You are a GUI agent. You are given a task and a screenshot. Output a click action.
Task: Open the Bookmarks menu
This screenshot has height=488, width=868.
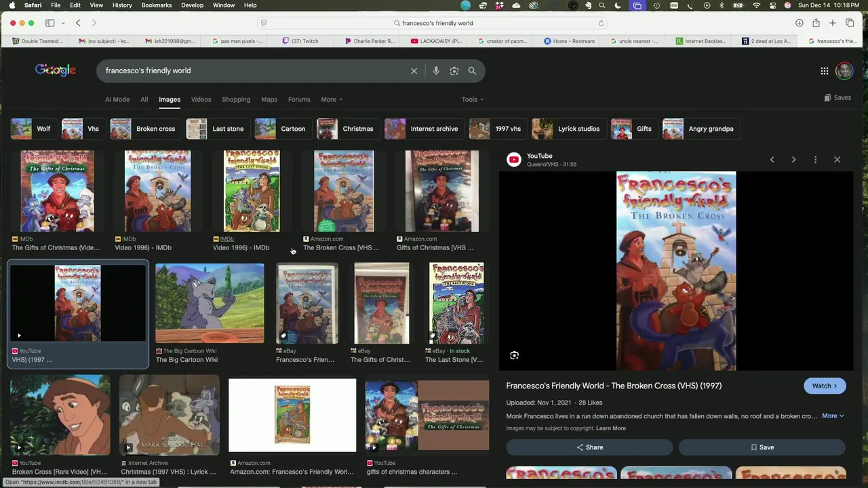[157, 5]
